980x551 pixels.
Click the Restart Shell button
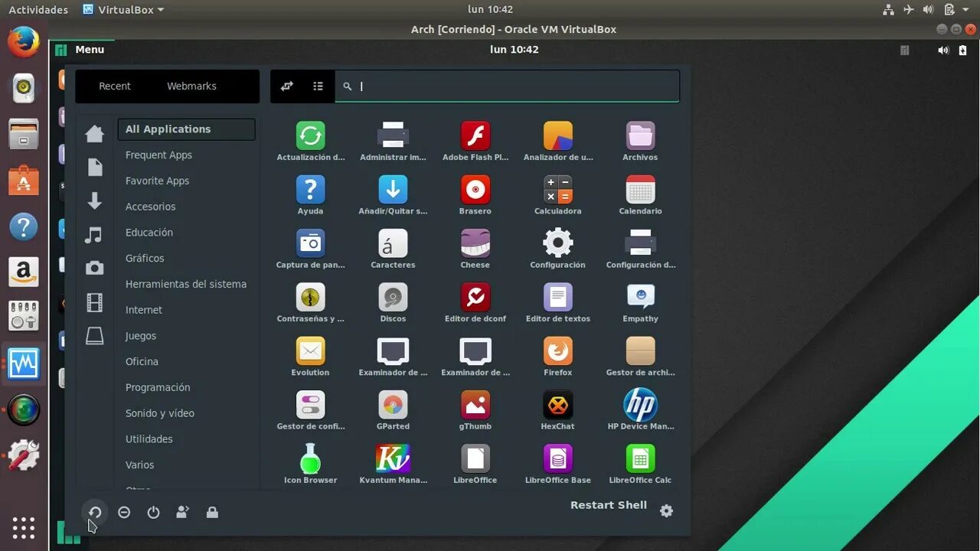click(608, 504)
